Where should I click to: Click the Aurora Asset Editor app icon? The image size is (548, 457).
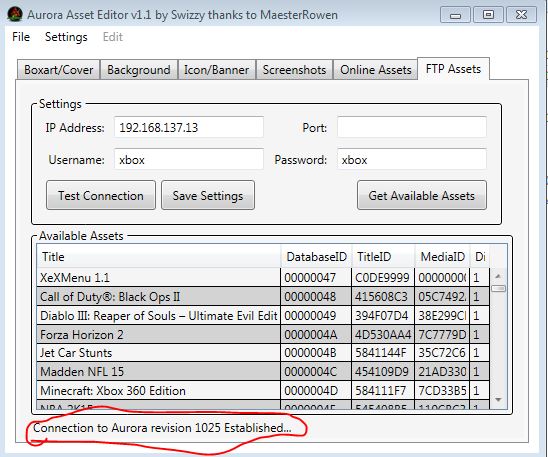click(x=15, y=14)
